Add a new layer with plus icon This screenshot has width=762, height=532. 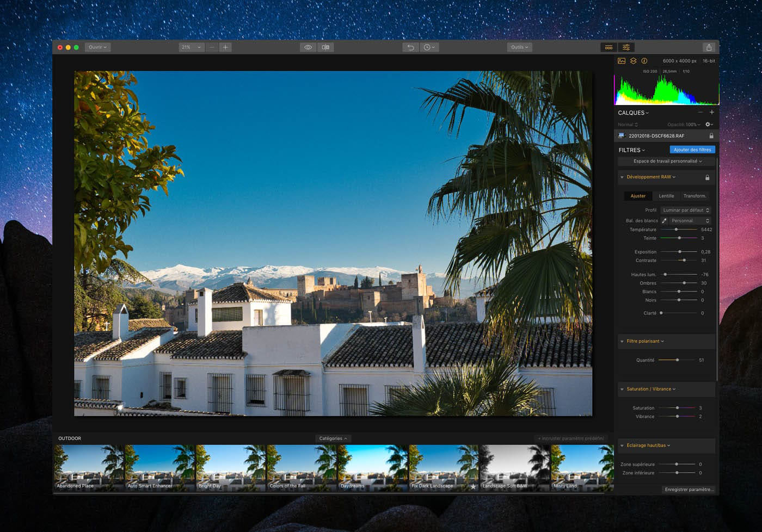click(711, 112)
